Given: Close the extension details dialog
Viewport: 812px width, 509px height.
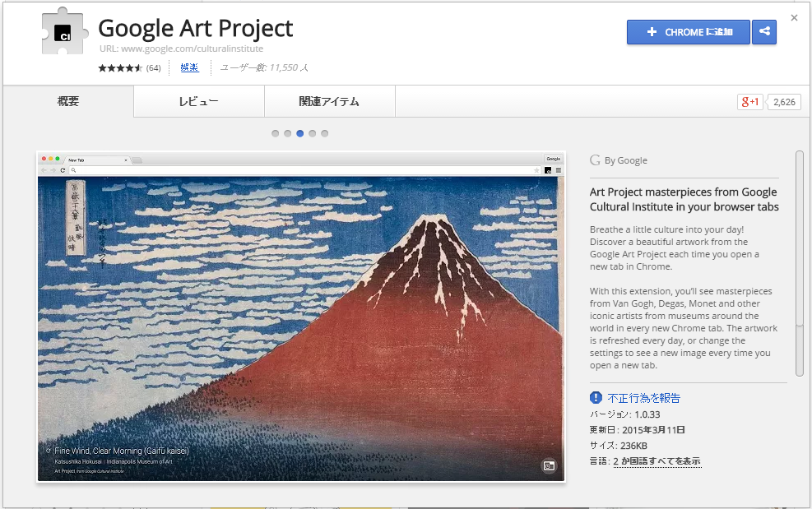Looking at the screenshot, I should point(794,17).
